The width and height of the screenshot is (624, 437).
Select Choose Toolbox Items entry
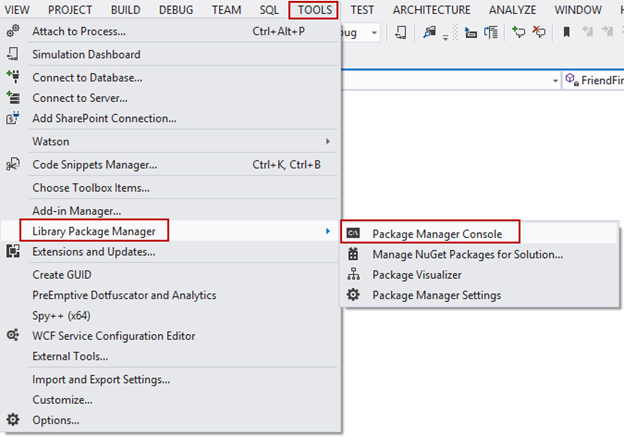point(171,187)
